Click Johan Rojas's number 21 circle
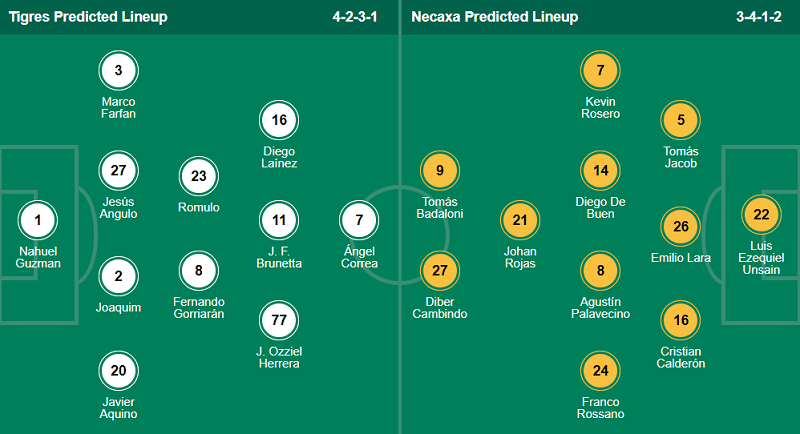Screen dimensions: 800x434 tap(520, 220)
